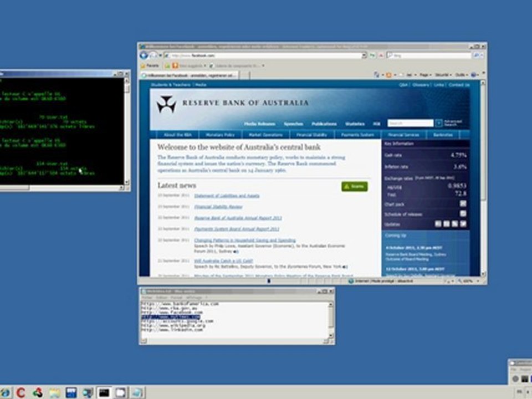Click the red Stop loading icon
The image size is (532, 399).
click(381, 55)
